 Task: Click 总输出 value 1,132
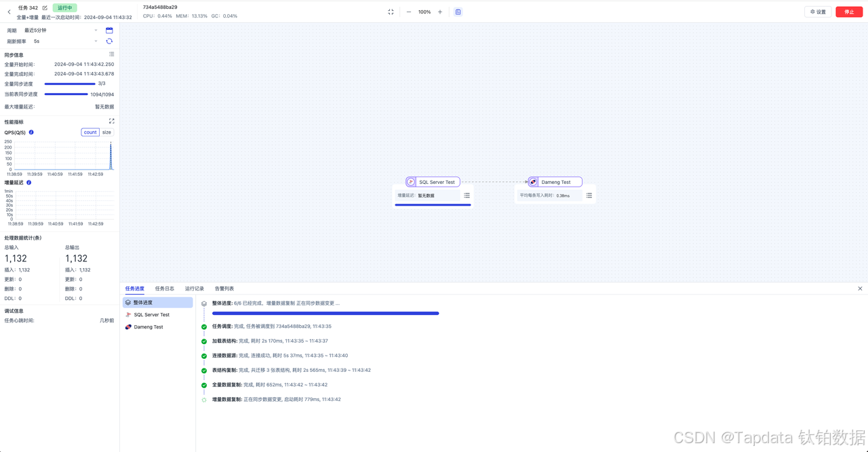click(76, 259)
